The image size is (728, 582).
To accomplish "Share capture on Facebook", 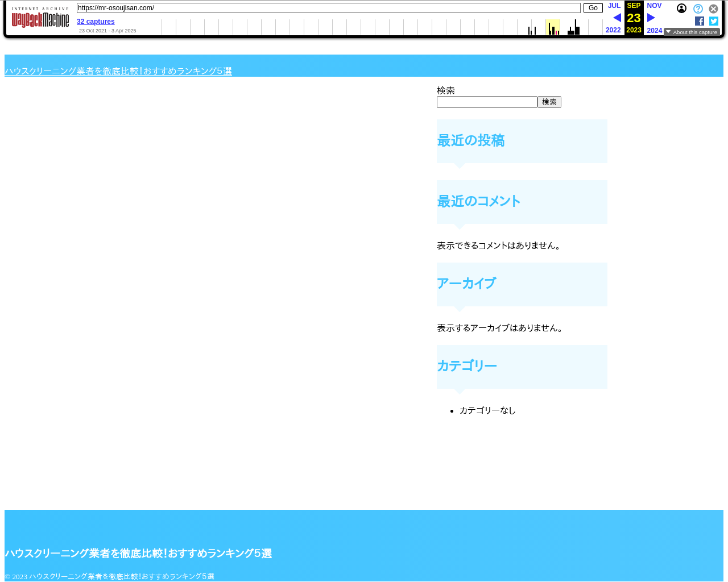I will coord(700,21).
